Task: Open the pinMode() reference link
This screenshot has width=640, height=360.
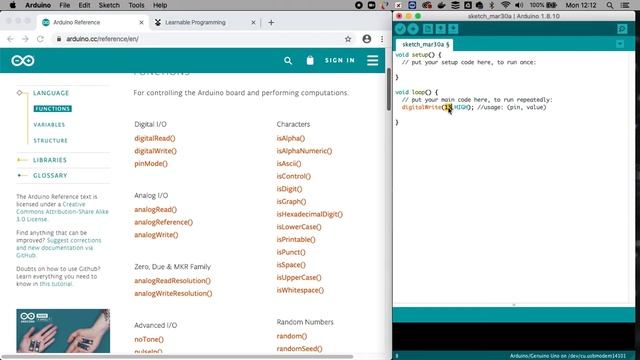Action: coord(151,164)
